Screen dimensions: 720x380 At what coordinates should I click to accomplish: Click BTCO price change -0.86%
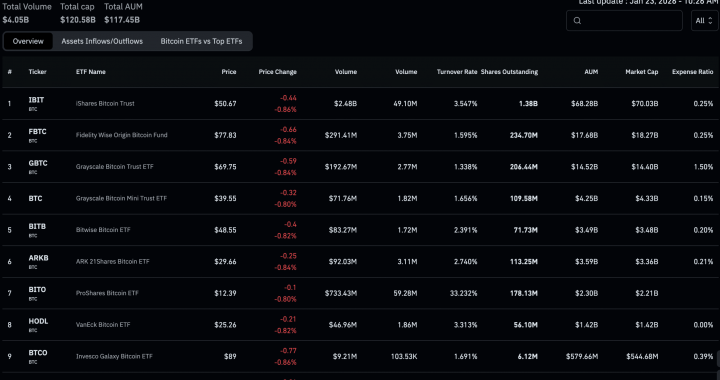tap(285, 362)
